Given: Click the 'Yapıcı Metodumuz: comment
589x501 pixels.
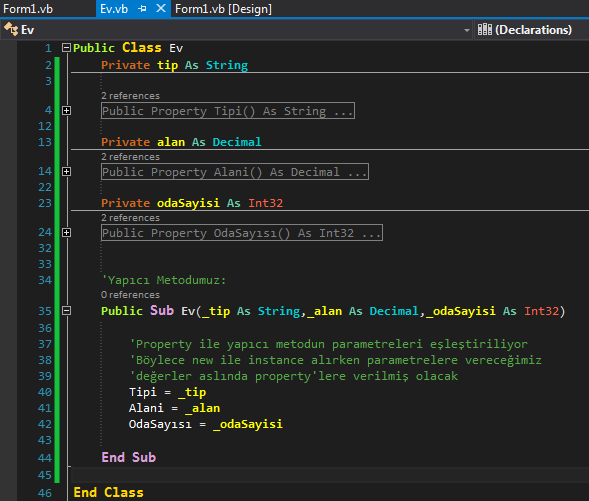Looking at the screenshot, I should [164, 280].
